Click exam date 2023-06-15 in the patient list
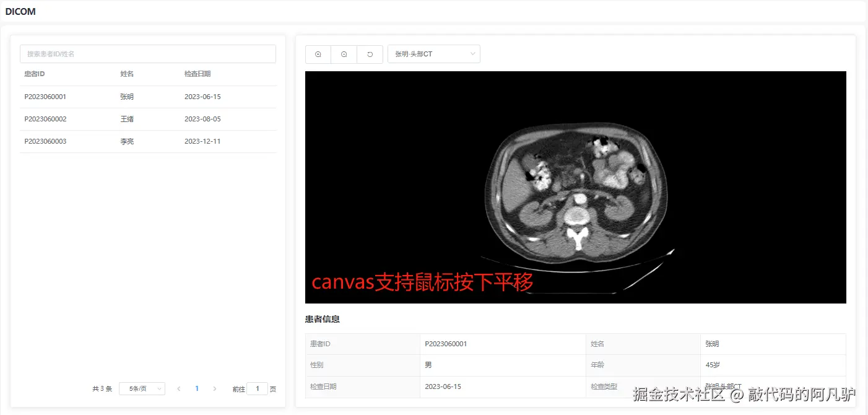 pyautogui.click(x=202, y=97)
